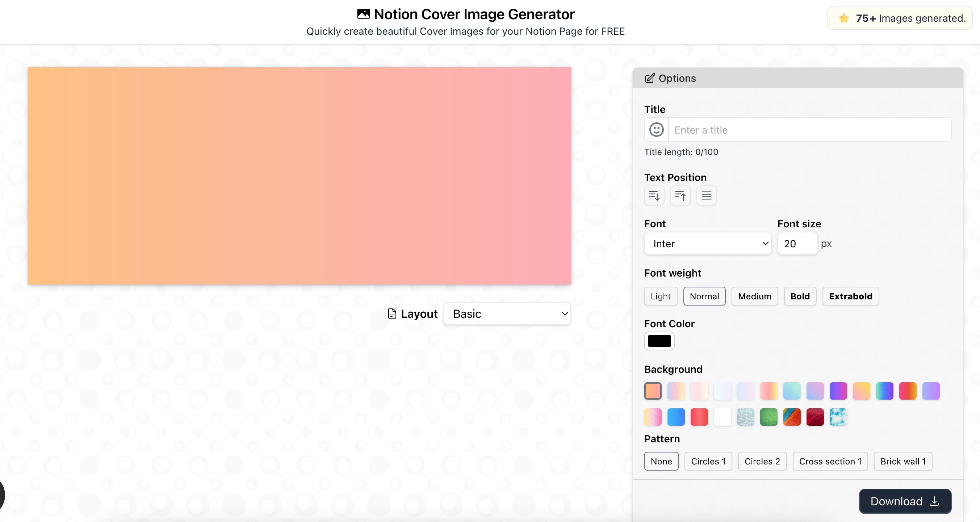The height and width of the screenshot is (522, 980).
Task: Click the cover image preview canvas
Action: click(300, 176)
